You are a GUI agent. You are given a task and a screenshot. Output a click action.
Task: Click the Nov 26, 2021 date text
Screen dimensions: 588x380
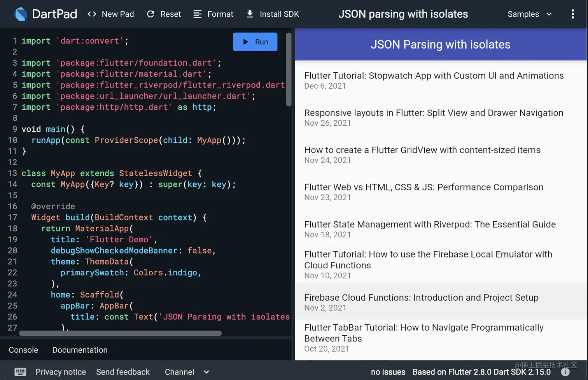327,123
